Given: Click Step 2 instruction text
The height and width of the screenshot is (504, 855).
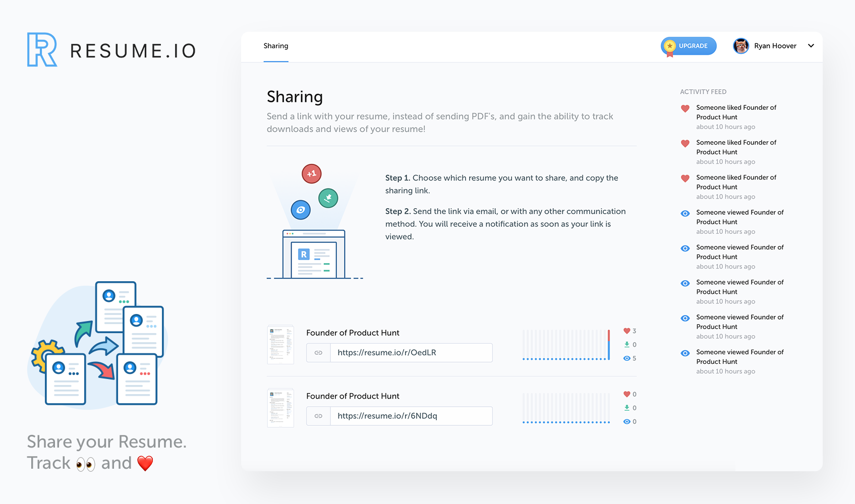Looking at the screenshot, I should tap(505, 224).
